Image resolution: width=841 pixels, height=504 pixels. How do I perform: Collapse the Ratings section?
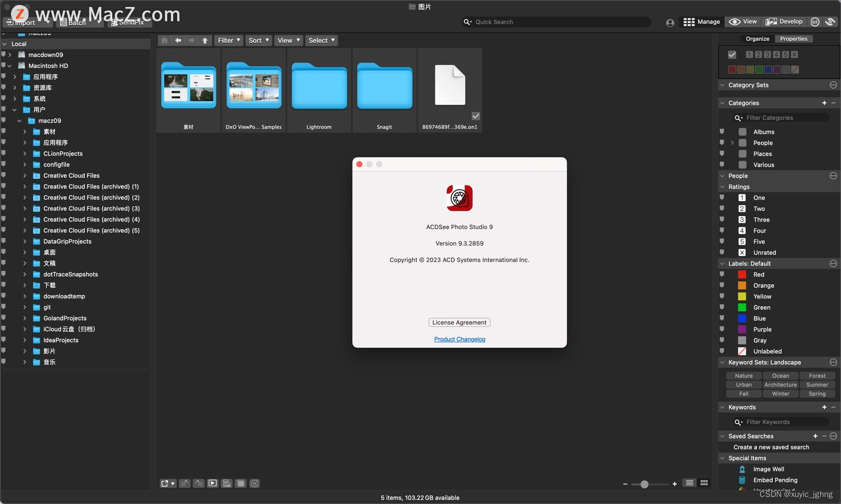pyautogui.click(x=722, y=187)
